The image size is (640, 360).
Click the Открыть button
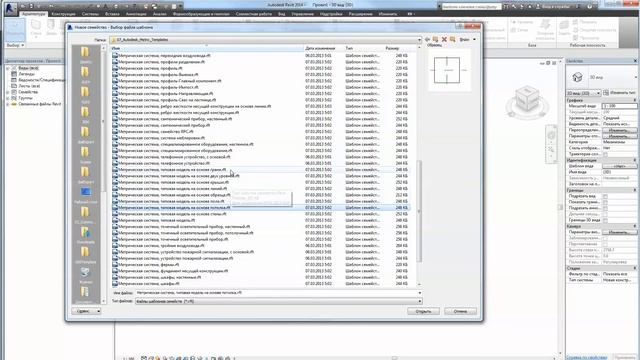[423, 311]
